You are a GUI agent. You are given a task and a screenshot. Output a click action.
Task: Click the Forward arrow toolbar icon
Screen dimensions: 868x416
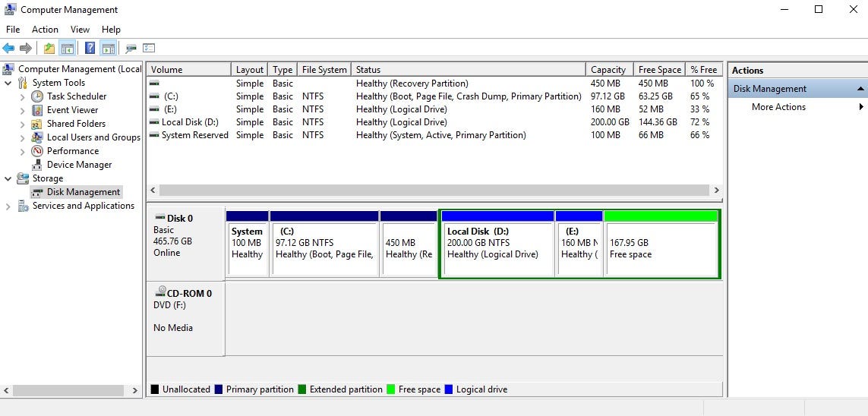[26, 48]
